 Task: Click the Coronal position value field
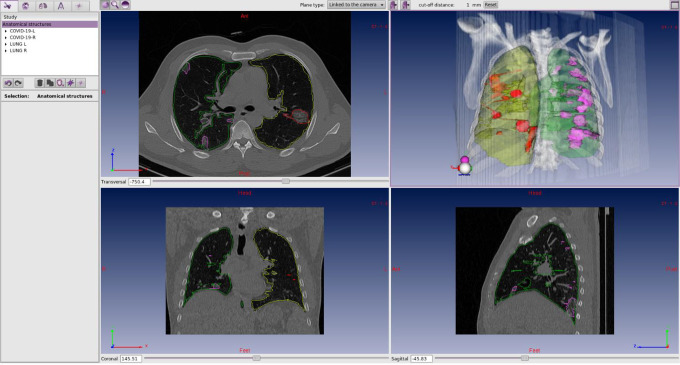(x=131, y=358)
